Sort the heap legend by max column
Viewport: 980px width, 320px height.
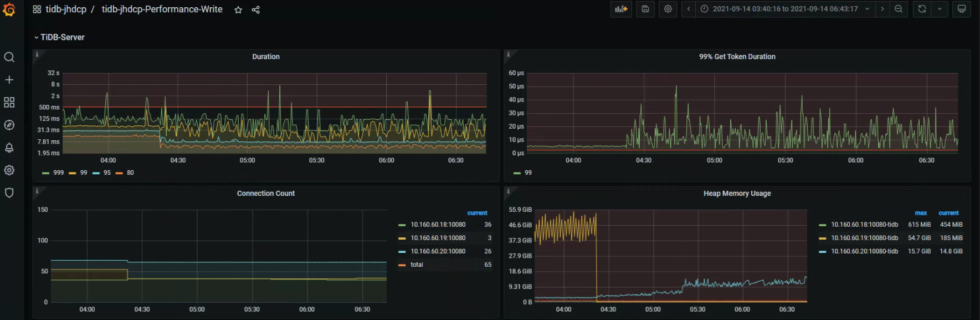pyautogui.click(x=921, y=213)
